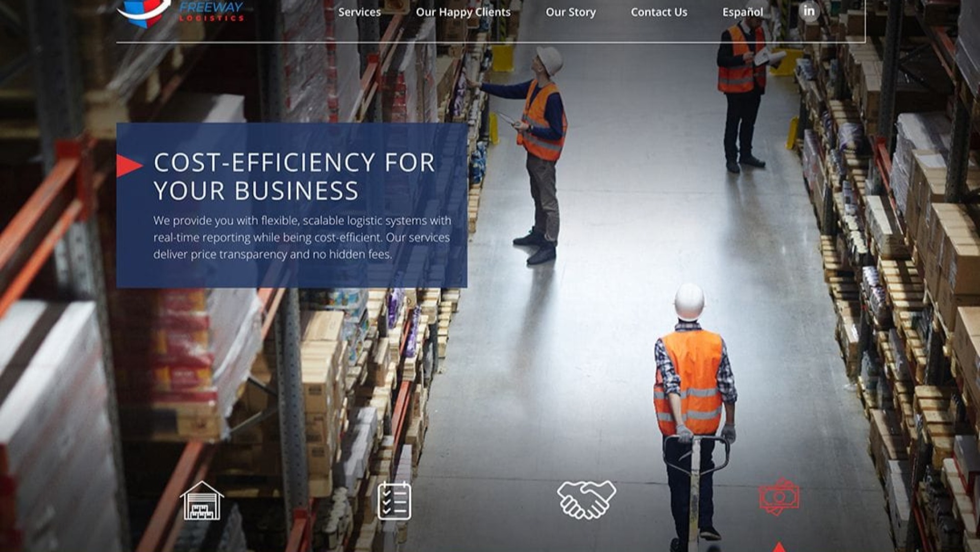Open the Services menu item
Screen dimensions: 980x552
[x=359, y=12]
